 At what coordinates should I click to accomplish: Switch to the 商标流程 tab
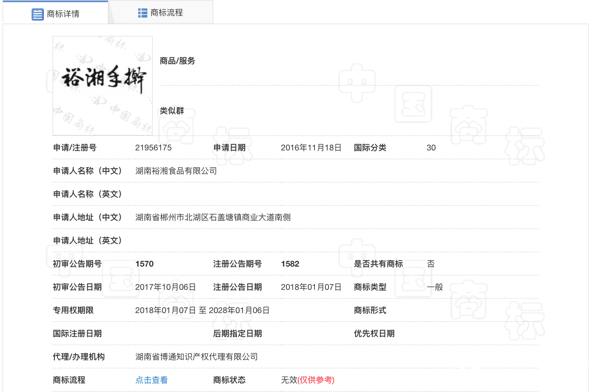(161, 13)
